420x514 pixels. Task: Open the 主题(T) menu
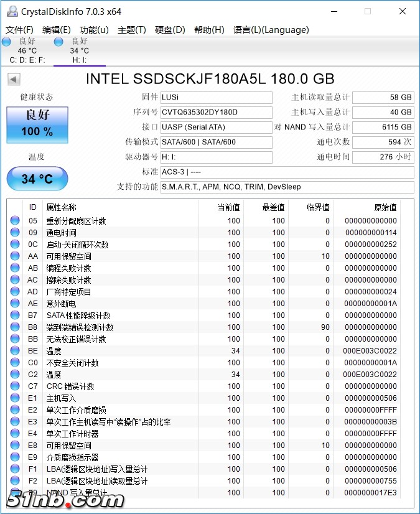[x=131, y=30]
